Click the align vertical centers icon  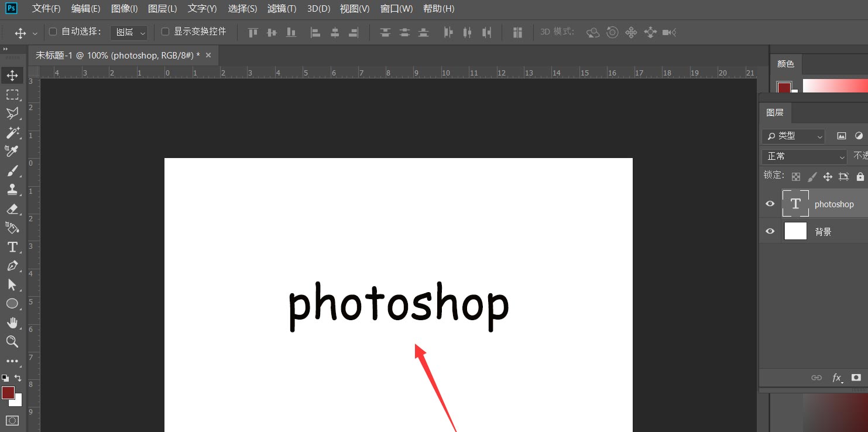[272, 33]
